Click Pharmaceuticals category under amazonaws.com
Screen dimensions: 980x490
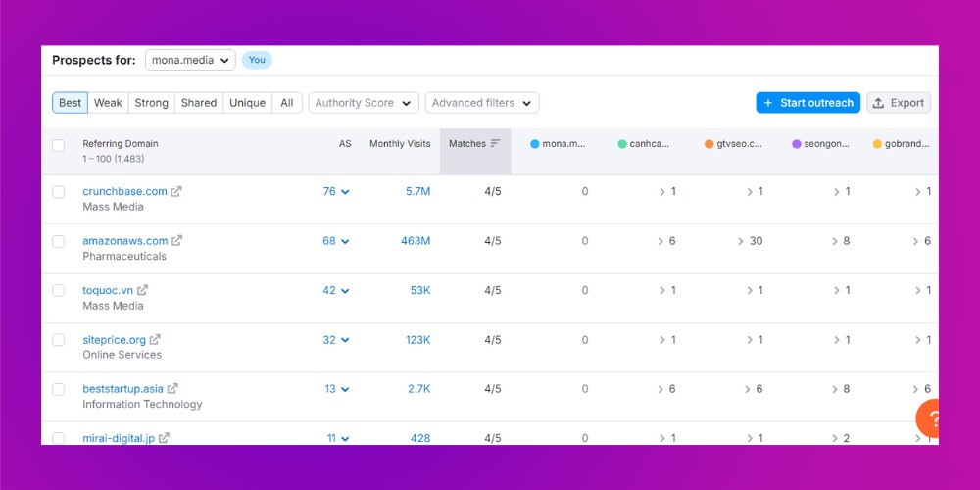[124, 256]
